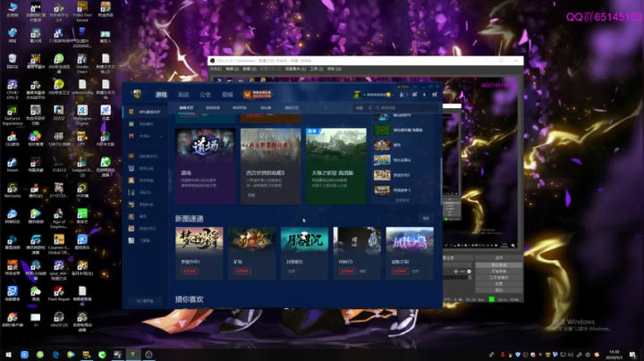Select the first sub-tab 游戏大厅
The width and height of the screenshot is (644, 361).
[186, 108]
